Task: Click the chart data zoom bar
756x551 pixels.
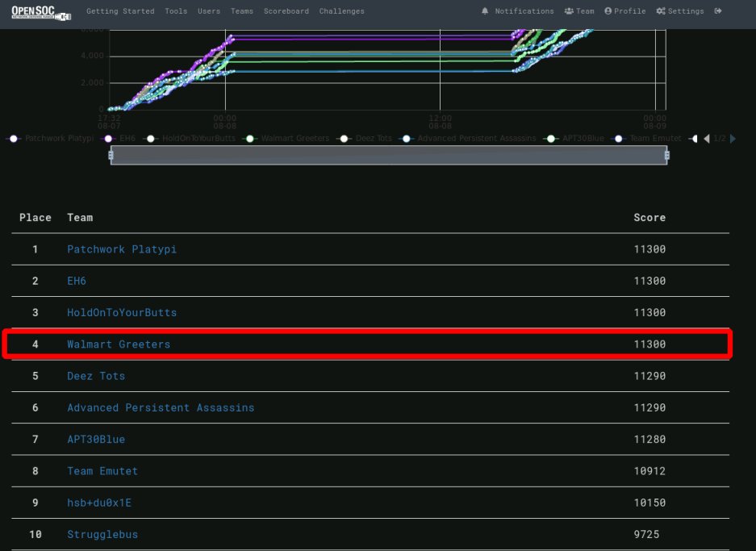Action: (x=389, y=155)
